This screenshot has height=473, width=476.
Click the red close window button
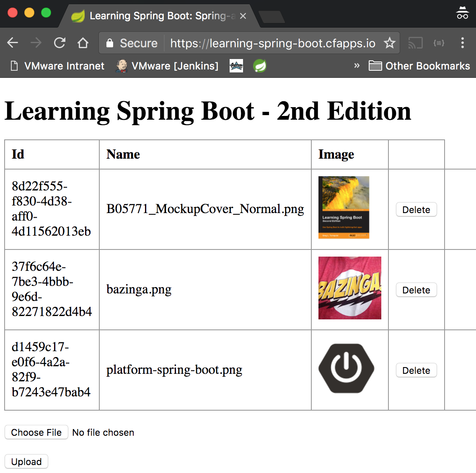[13, 13]
